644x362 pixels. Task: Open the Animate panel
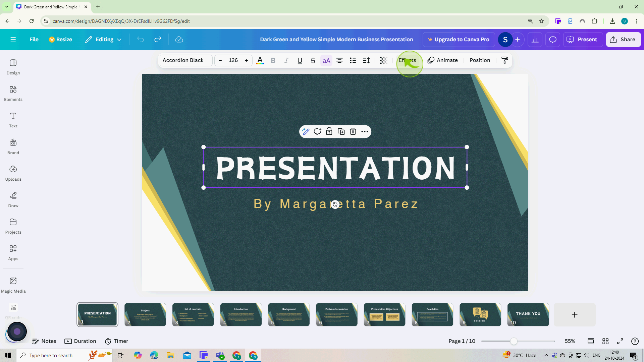tap(443, 60)
